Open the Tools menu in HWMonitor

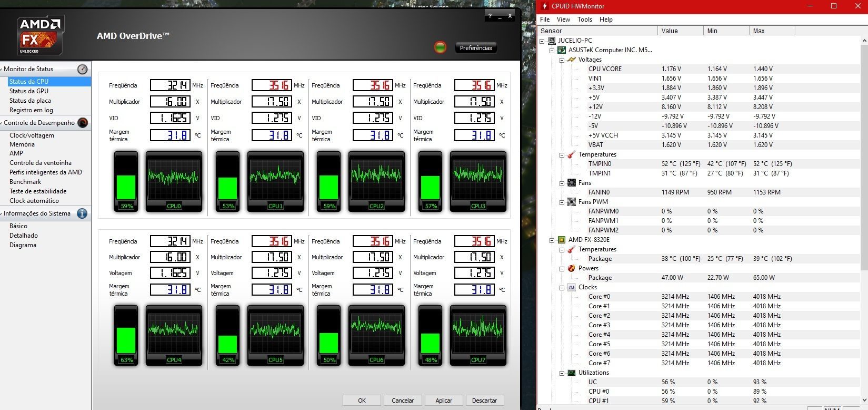585,19
